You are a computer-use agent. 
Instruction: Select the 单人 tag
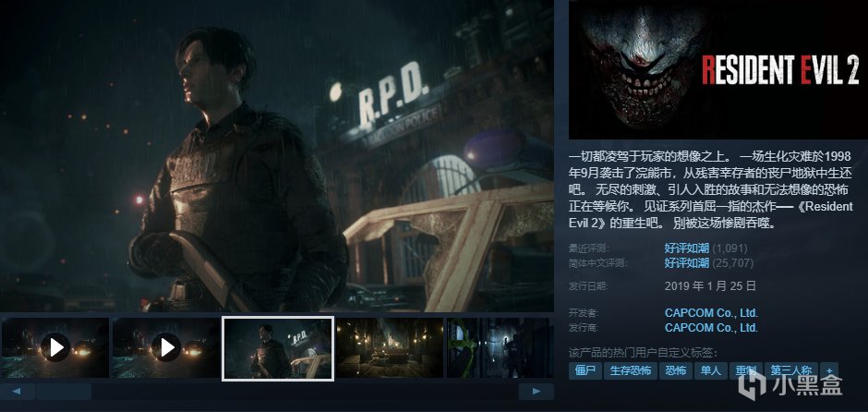(x=711, y=371)
